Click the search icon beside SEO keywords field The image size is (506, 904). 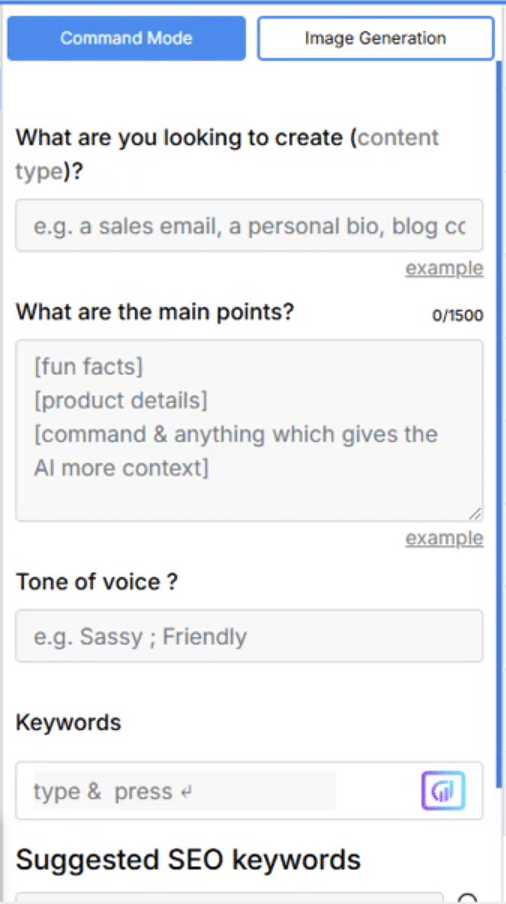tap(468, 898)
